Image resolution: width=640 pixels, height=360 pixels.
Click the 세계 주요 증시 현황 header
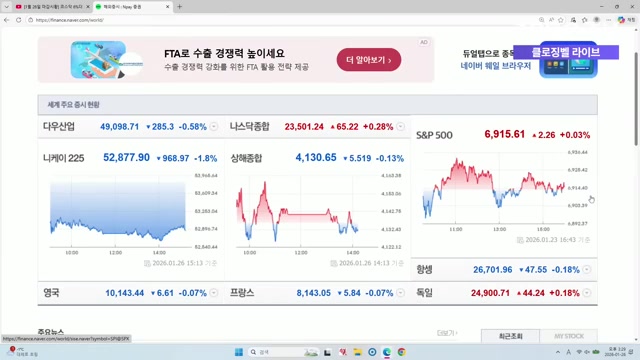pos(73,105)
